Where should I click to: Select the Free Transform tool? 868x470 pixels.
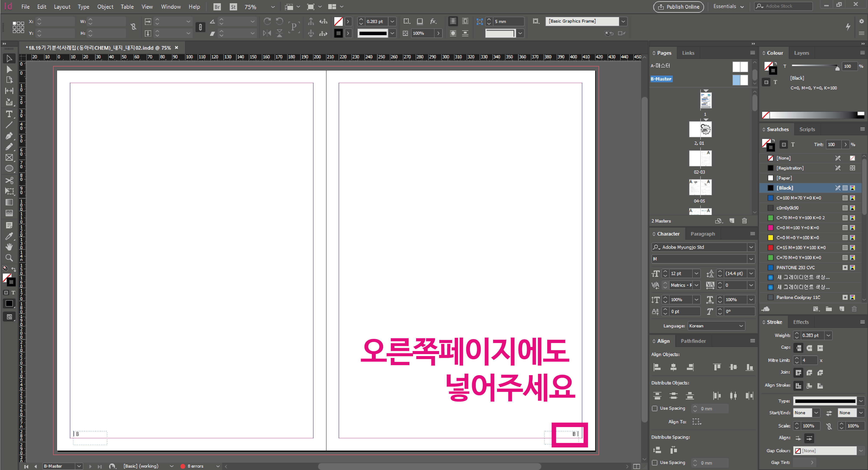click(9, 191)
